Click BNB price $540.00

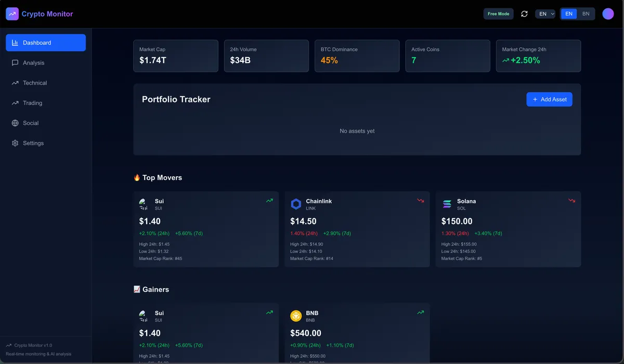(x=306, y=333)
